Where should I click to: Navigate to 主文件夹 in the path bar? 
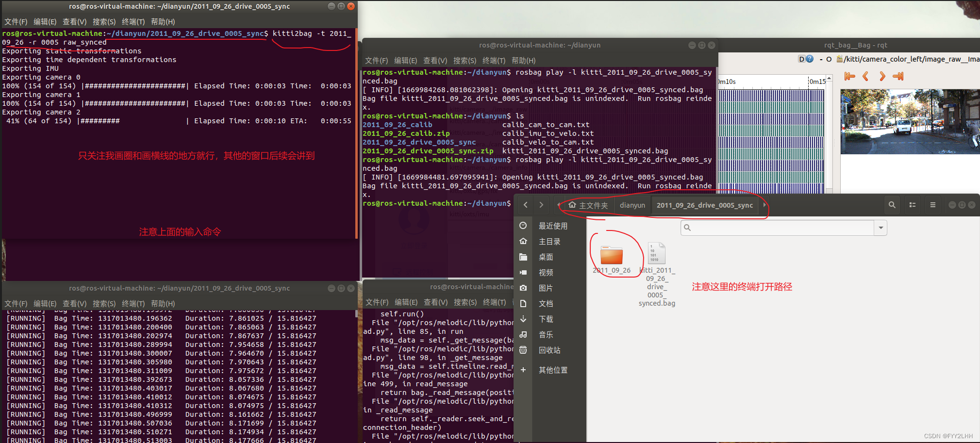tap(592, 205)
